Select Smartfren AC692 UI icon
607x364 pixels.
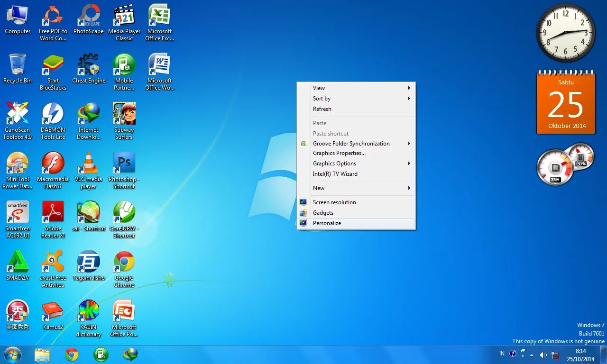[18, 220]
